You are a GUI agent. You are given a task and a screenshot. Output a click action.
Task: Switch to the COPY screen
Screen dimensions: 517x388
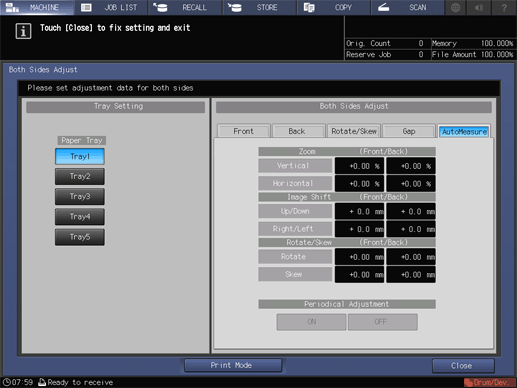(334, 7)
